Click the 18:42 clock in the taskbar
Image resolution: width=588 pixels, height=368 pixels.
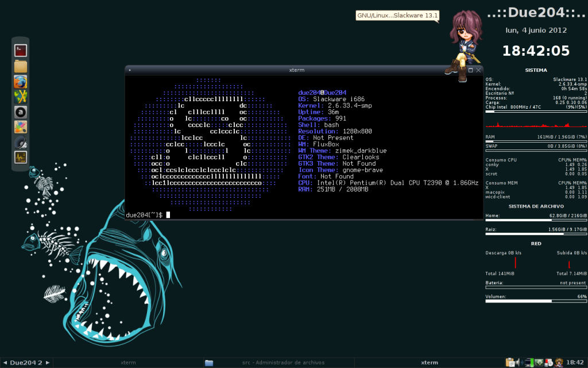click(x=575, y=362)
